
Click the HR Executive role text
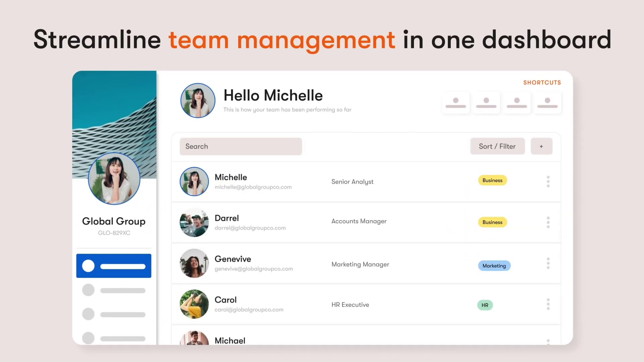click(x=350, y=305)
